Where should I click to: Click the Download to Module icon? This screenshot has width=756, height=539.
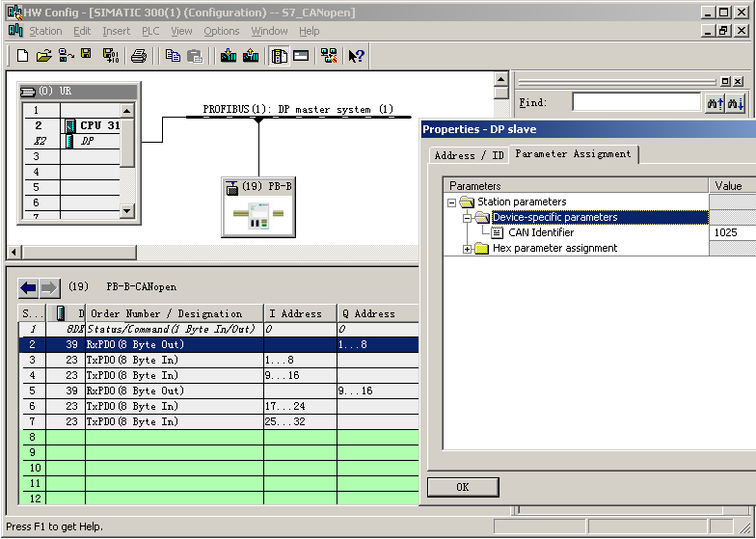coord(229,56)
